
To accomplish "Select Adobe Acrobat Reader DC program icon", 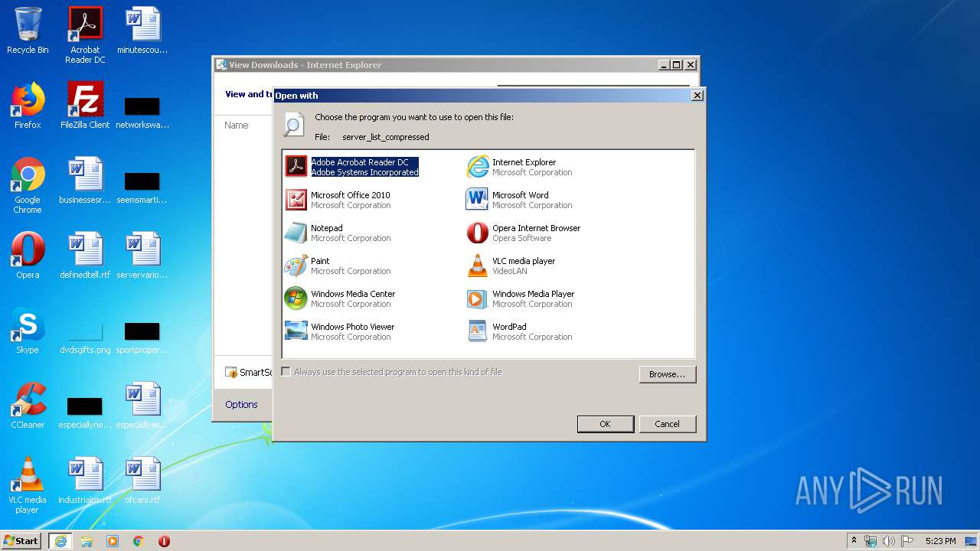I will point(296,166).
